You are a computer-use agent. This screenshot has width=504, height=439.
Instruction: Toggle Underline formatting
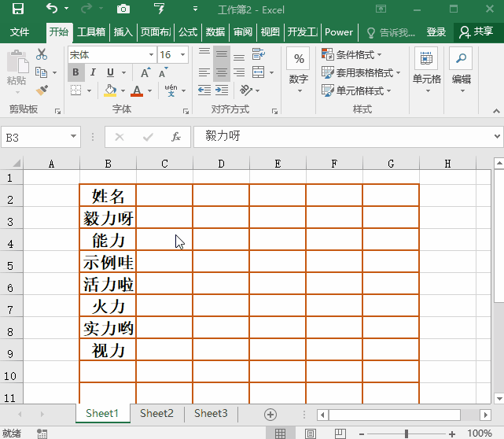111,72
